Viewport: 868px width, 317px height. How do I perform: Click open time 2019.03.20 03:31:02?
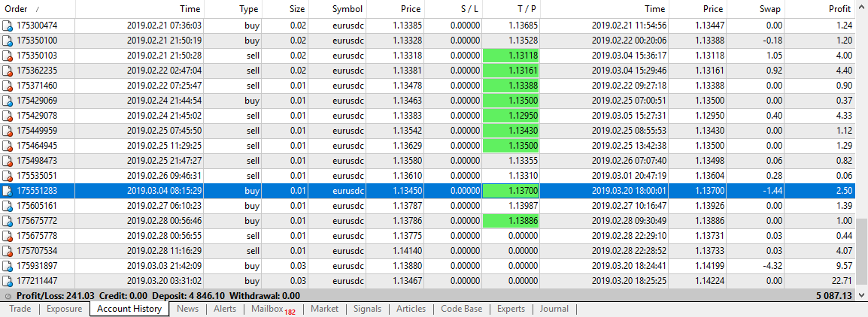point(164,280)
